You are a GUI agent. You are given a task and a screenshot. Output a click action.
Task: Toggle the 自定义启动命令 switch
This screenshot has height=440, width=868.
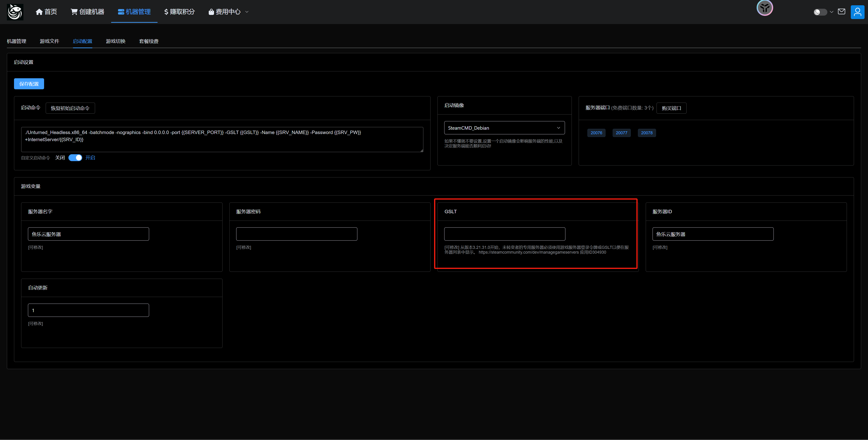(x=75, y=158)
